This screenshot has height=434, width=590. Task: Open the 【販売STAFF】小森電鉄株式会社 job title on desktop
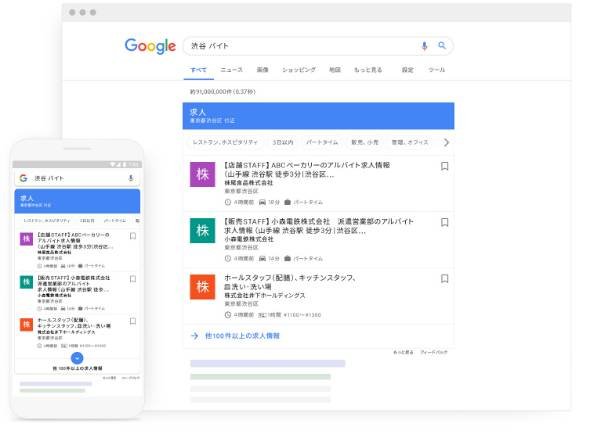(x=319, y=226)
